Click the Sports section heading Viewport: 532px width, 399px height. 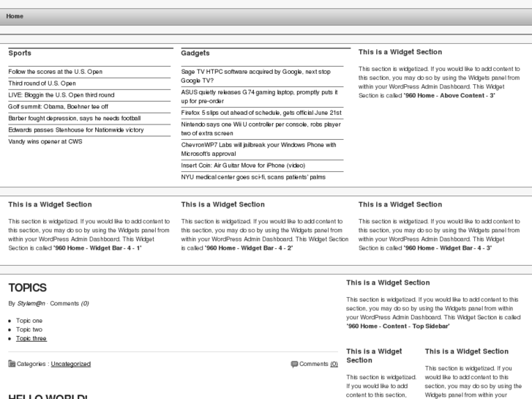tap(20, 53)
